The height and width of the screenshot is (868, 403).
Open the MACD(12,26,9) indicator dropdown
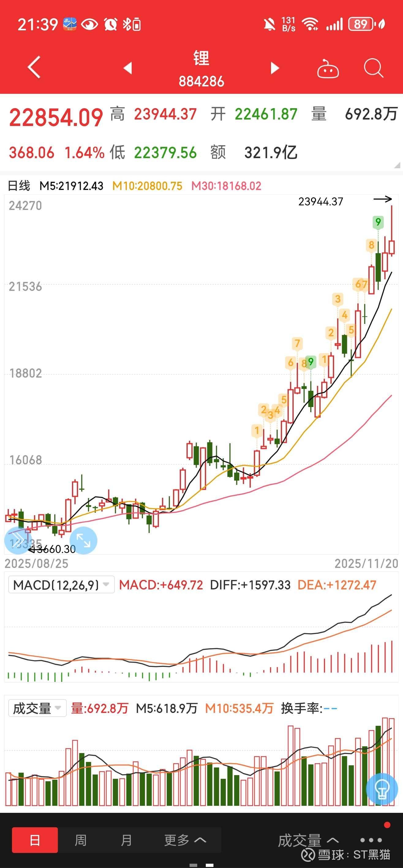click(61, 584)
